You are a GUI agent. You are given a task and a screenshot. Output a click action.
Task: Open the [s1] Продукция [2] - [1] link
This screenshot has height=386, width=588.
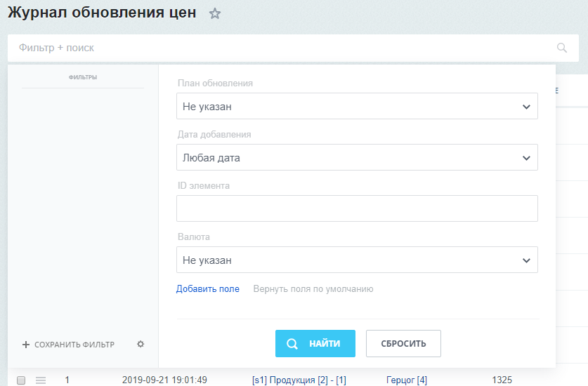coord(299,380)
